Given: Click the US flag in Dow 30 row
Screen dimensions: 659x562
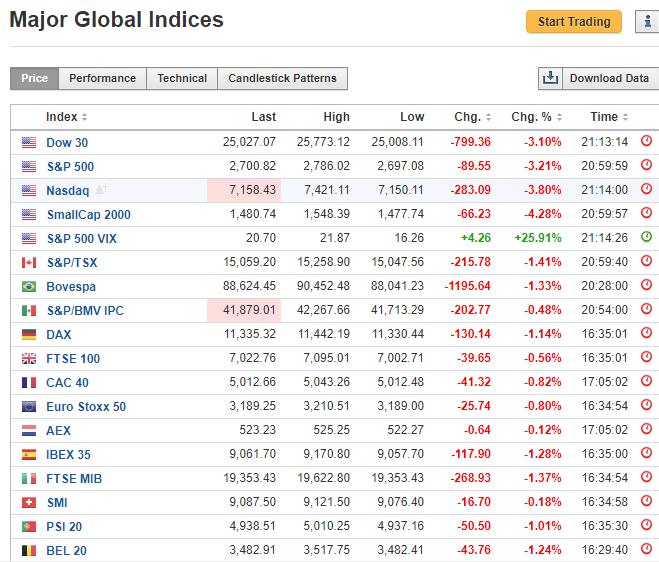Looking at the screenshot, I should point(29,142).
